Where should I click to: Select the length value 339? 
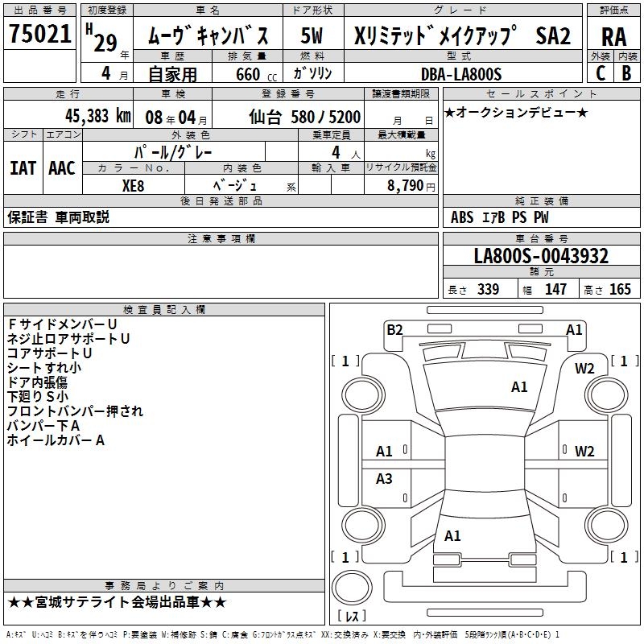click(x=488, y=289)
